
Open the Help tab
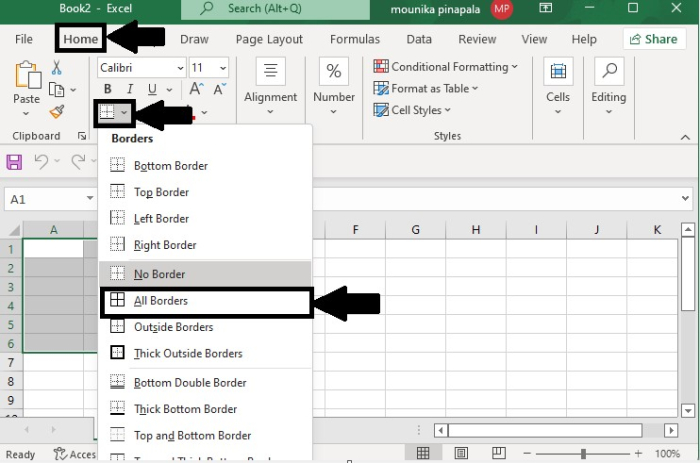(584, 39)
